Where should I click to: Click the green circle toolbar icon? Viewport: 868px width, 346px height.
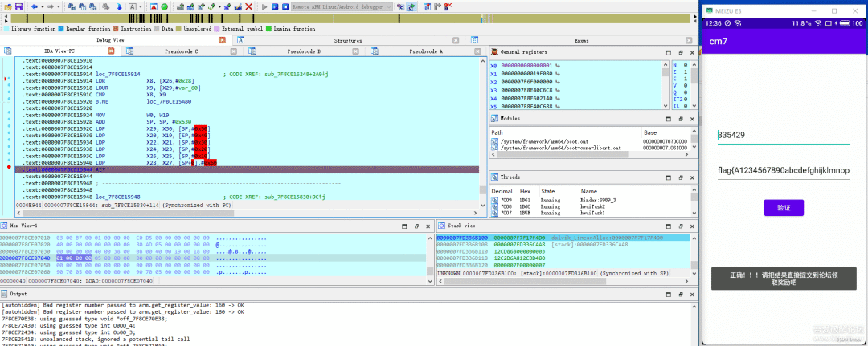(165, 6)
